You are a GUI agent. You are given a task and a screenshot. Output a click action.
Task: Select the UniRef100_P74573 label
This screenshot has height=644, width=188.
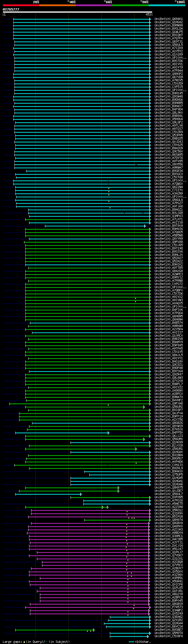(169, 607)
